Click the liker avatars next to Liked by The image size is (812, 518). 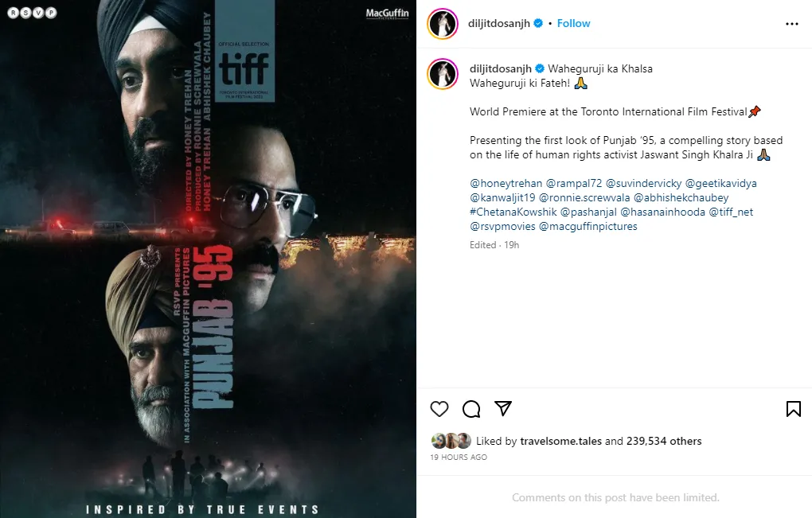tap(451, 441)
